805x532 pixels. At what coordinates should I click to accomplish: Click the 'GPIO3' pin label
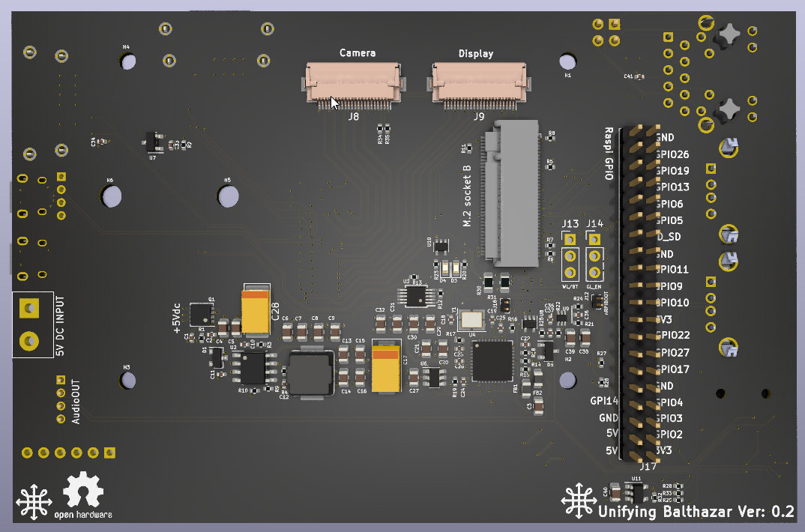point(669,419)
